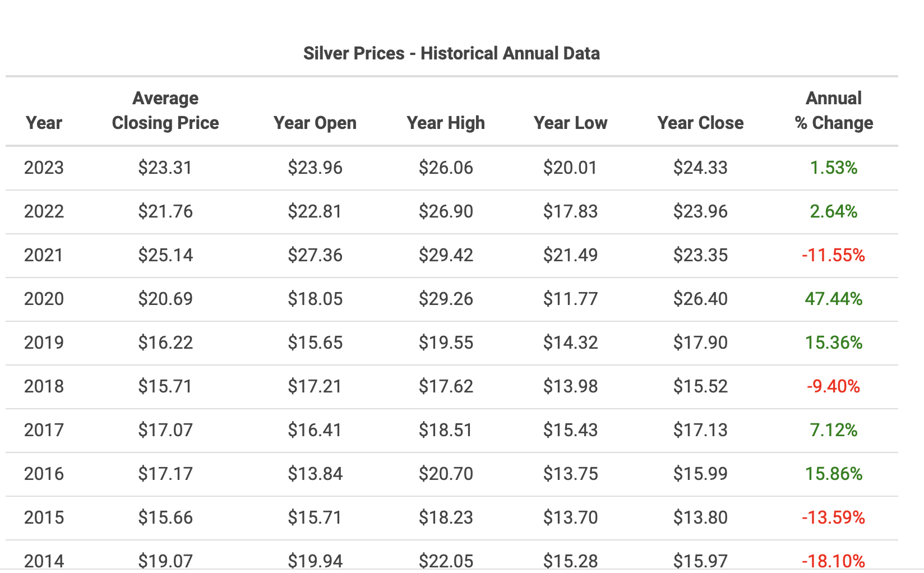The height and width of the screenshot is (573, 924).
Task: Click the Year Close column header
Action: (700, 123)
